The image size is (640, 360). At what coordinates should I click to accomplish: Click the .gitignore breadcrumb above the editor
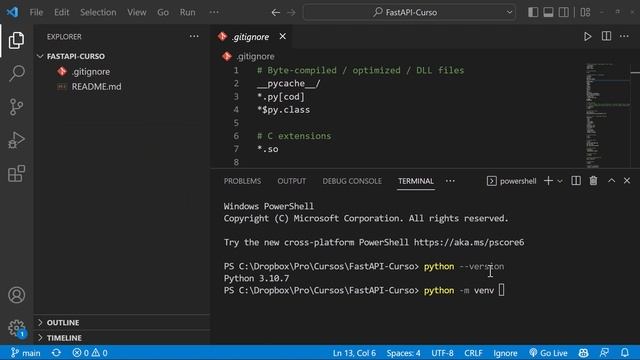[x=249, y=56]
